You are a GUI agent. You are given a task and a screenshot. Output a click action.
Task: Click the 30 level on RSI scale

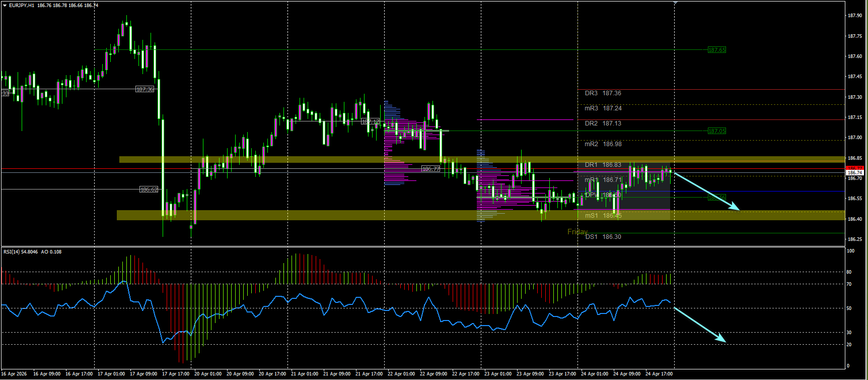849,333
